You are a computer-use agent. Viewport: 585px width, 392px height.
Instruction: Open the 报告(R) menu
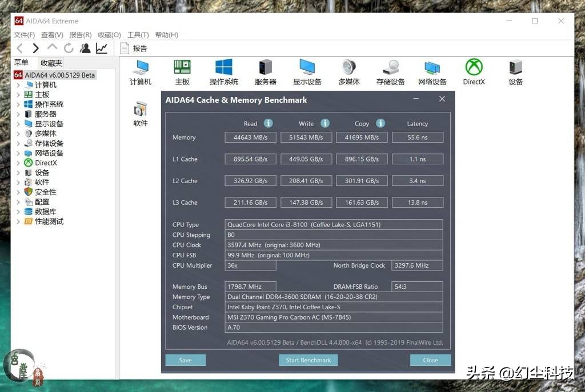[81, 35]
